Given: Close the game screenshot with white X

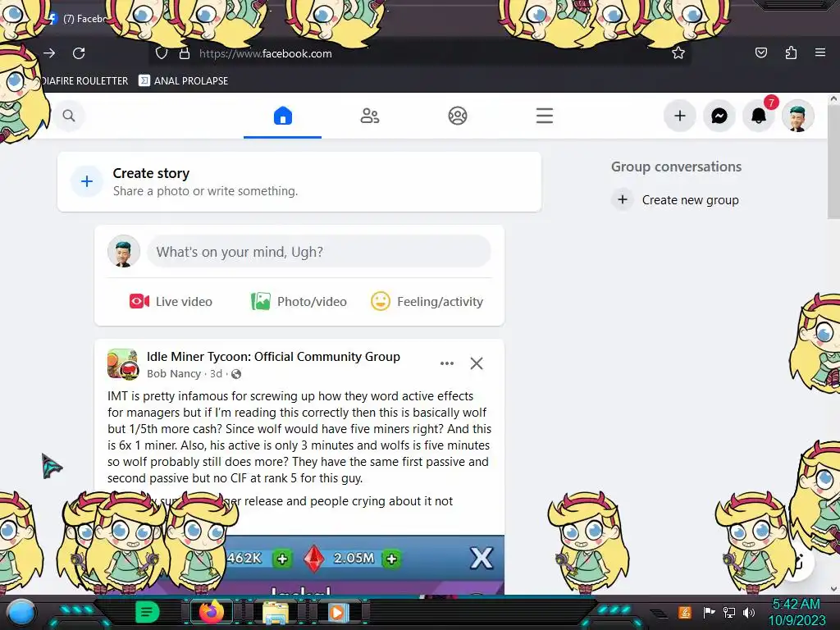Looking at the screenshot, I should click(481, 558).
